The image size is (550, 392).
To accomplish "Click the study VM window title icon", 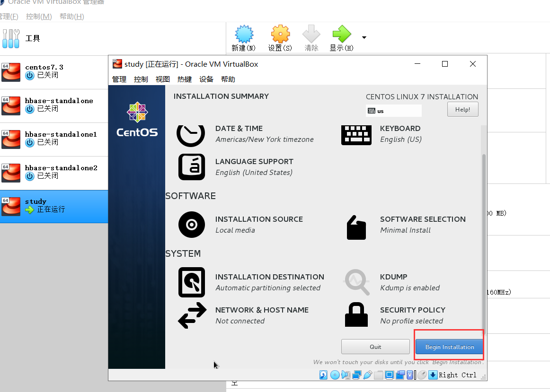I will click(117, 64).
